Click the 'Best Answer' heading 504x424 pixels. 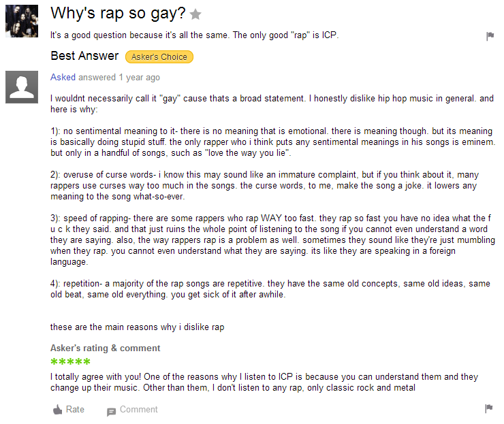tap(84, 56)
